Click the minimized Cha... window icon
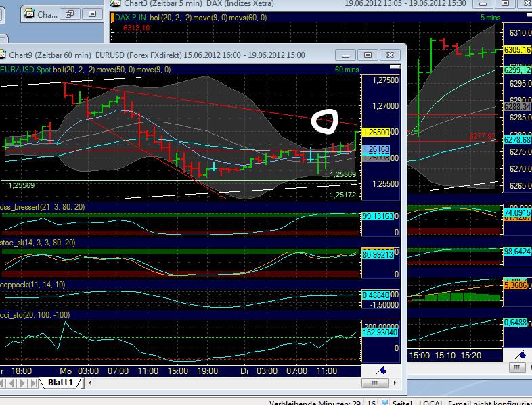 pyautogui.click(x=29, y=14)
